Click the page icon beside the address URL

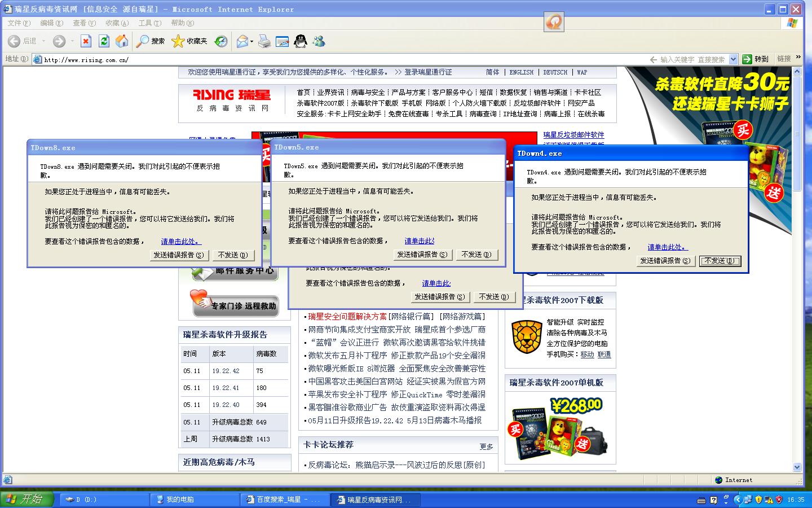(38, 59)
